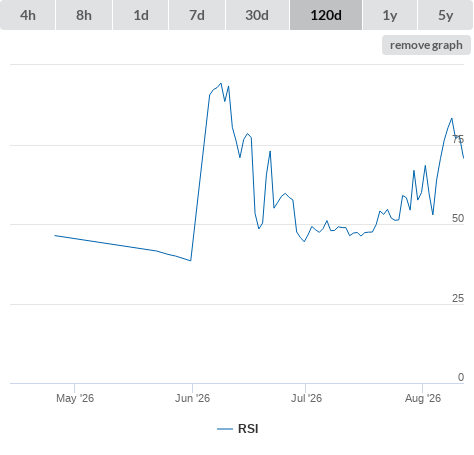Viewport: 474px width, 455px height.
Task: Click the Jul '26 axis label
Action: (306, 398)
